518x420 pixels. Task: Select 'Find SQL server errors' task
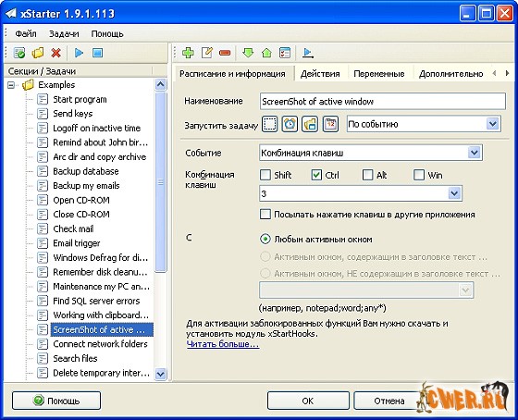pyautogui.click(x=96, y=301)
